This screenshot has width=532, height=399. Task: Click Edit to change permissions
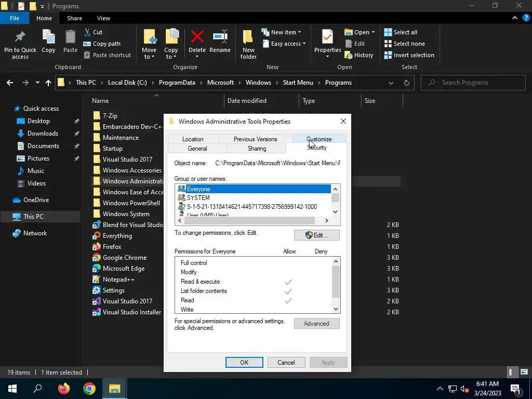click(316, 235)
